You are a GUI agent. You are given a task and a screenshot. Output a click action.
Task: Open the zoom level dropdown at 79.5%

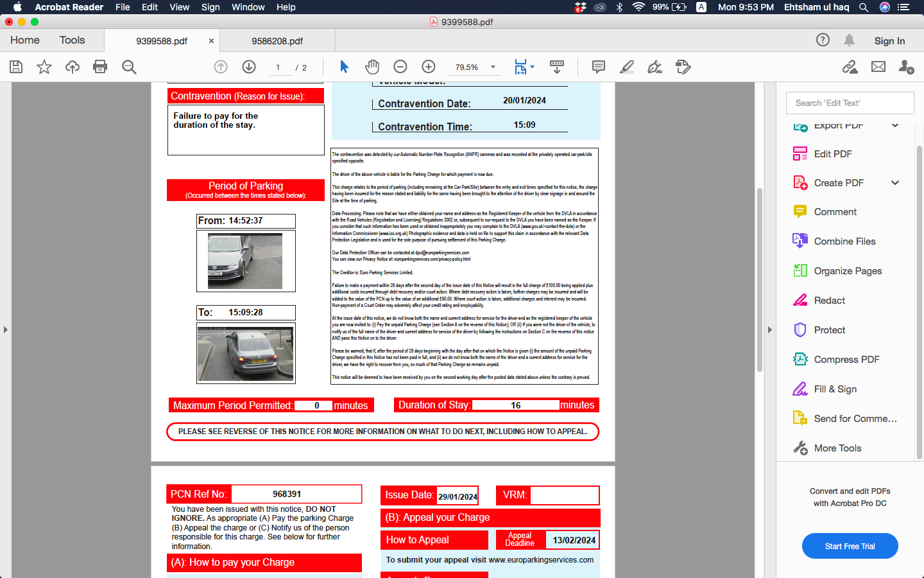[x=493, y=67]
